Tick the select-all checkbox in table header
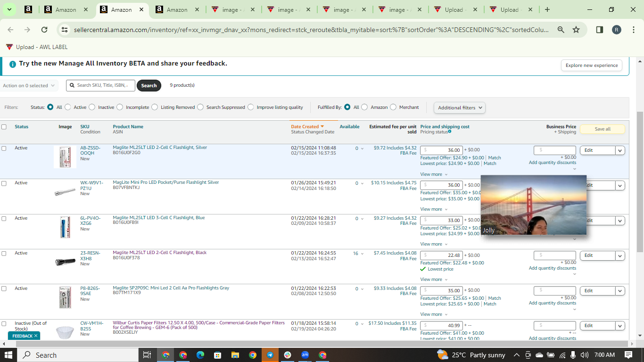The width and height of the screenshot is (644, 362). [x=4, y=127]
